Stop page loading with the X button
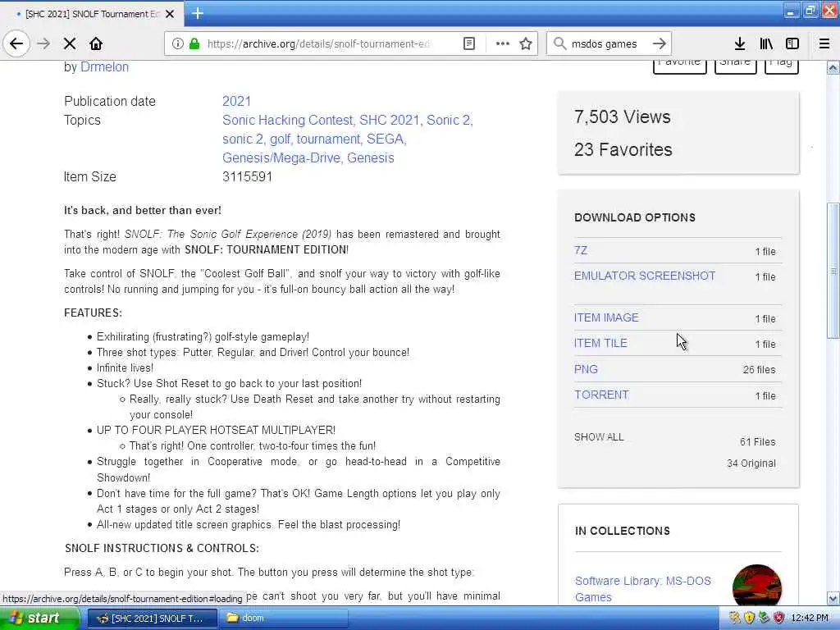 pos(70,43)
